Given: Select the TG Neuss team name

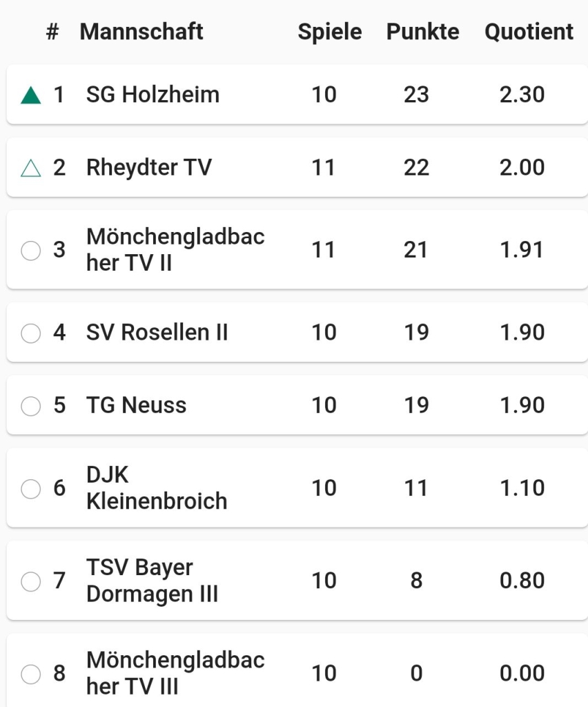Looking at the screenshot, I should [x=136, y=405].
